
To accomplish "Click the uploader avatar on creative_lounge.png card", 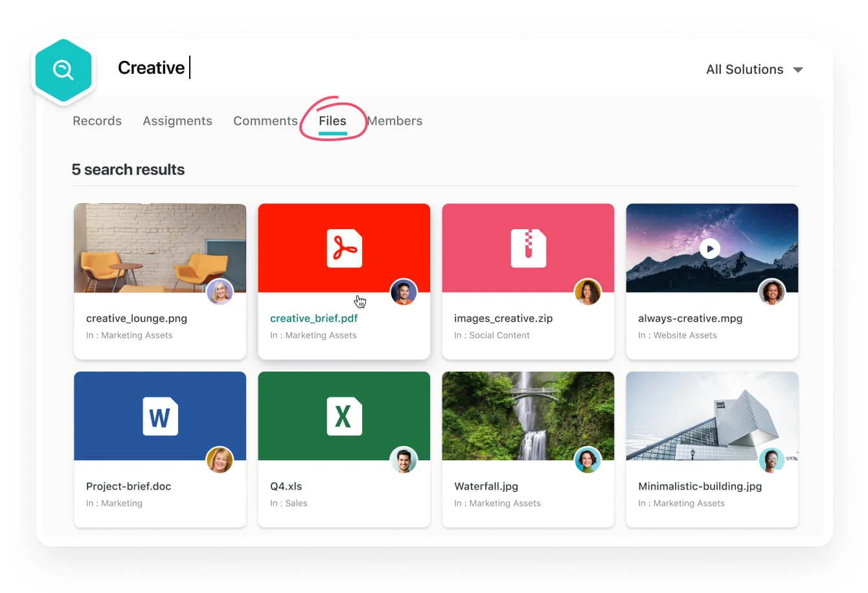I will [x=220, y=292].
